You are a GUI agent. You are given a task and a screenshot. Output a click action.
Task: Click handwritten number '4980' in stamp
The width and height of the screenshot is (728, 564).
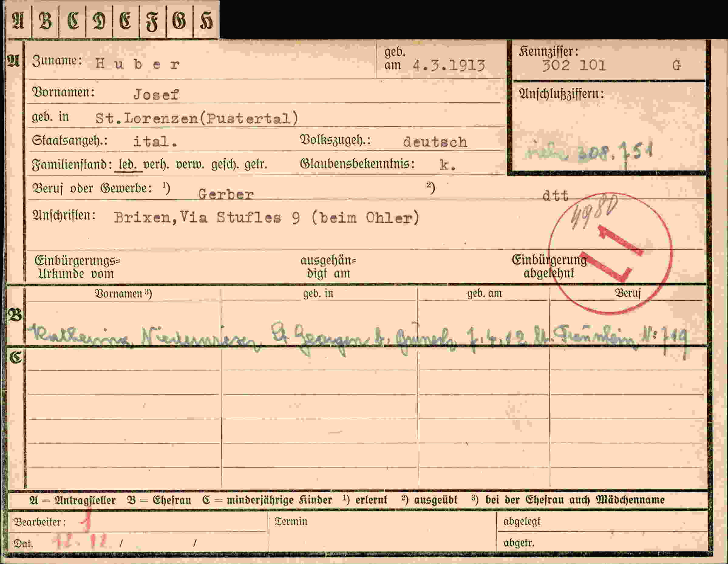(x=594, y=212)
